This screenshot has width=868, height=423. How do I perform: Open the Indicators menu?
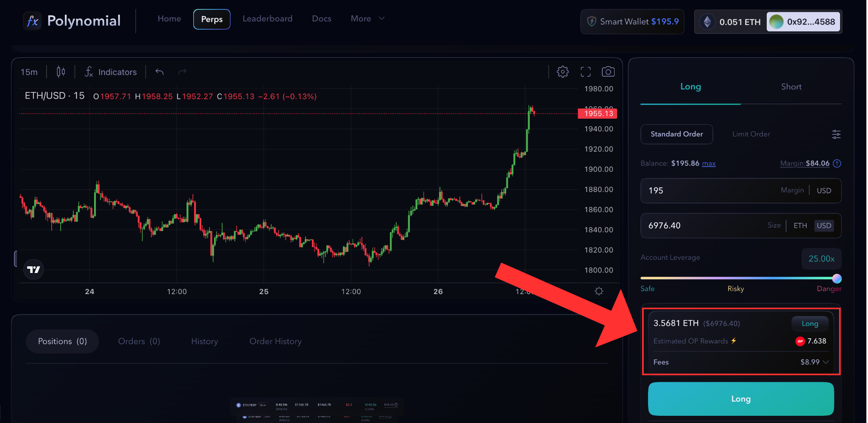[111, 72]
